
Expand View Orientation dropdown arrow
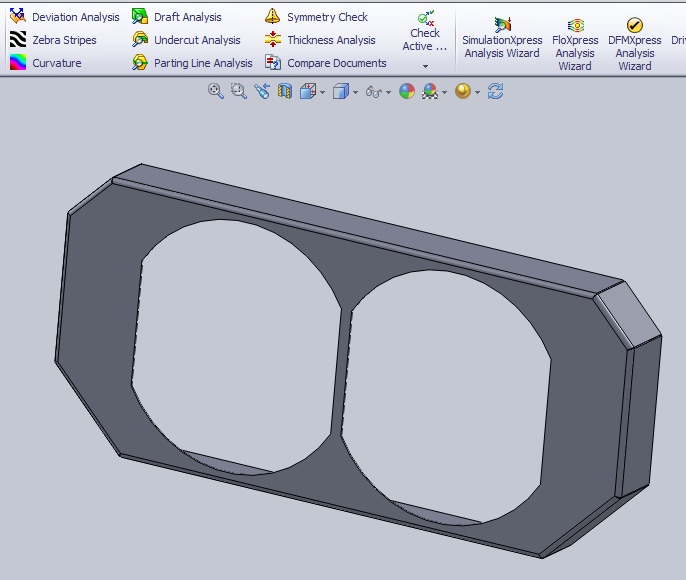[x=322, y=92]
